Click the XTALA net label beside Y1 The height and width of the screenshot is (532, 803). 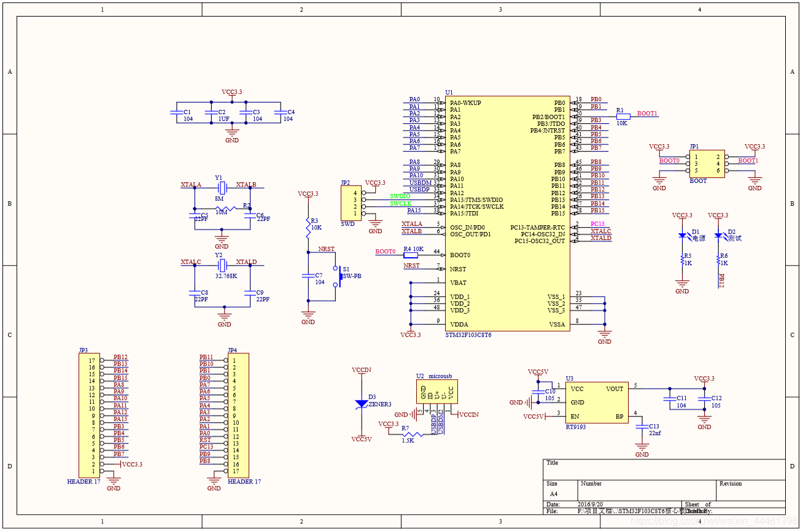(x=191, y=184)
